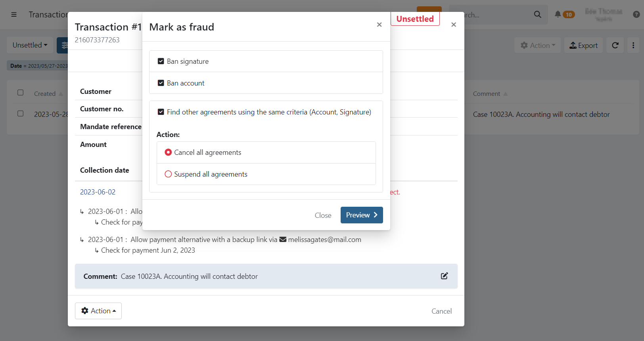Choose Cancel all agreements radio button
Screen dimensions: 644x341
click(x=168, y=152)
